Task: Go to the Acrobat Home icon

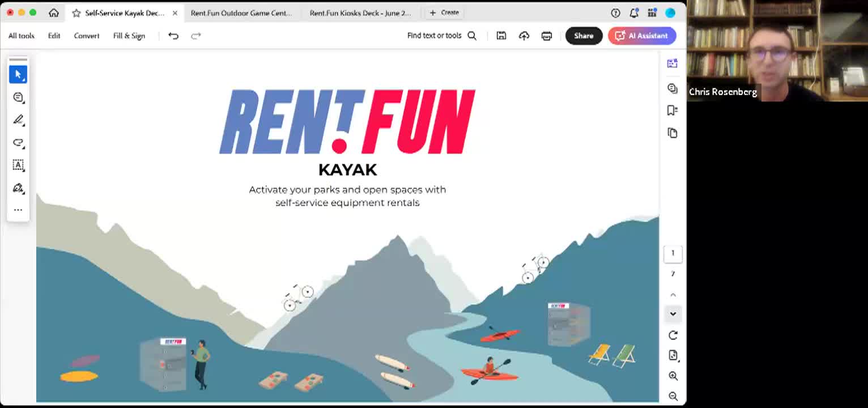Action: [x=53, y=12]
